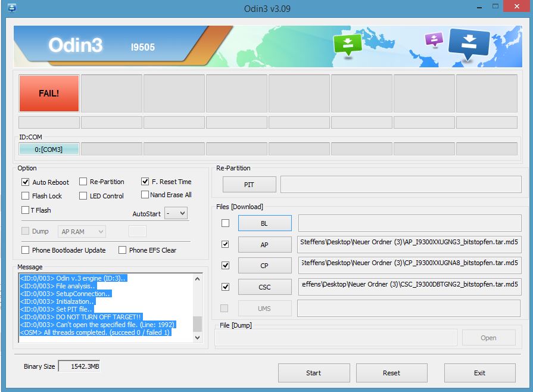The height and width of the screenshot is (392, 533).
Task: Click the CP file path field
Action: click(410, 266)
